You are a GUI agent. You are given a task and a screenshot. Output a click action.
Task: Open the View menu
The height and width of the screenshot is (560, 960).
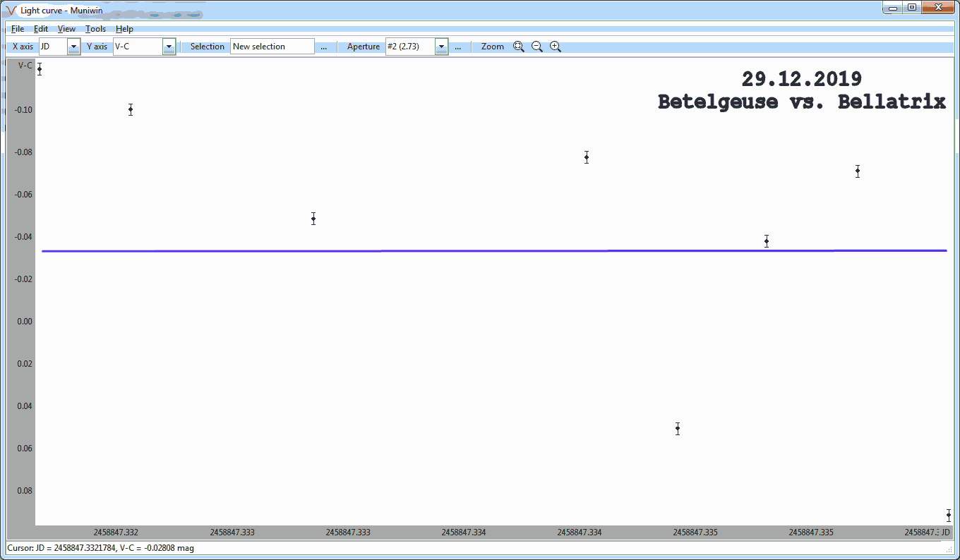point(66,29)
